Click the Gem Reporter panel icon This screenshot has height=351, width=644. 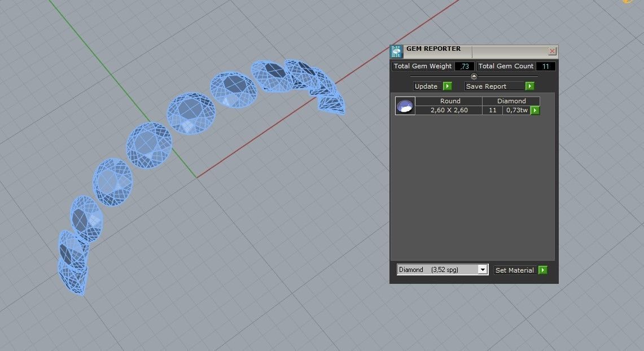tap(396, 52)
